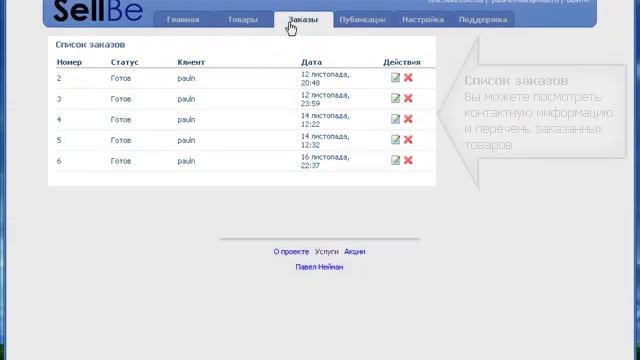
Task: Select the Заказы tab
Action: click(x=303, y=20)
